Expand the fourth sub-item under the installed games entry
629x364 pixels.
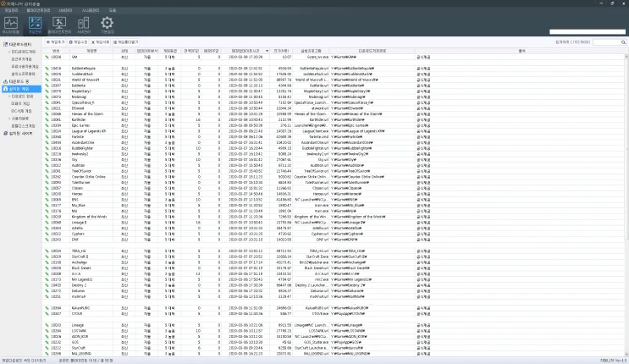coord(9,119)
